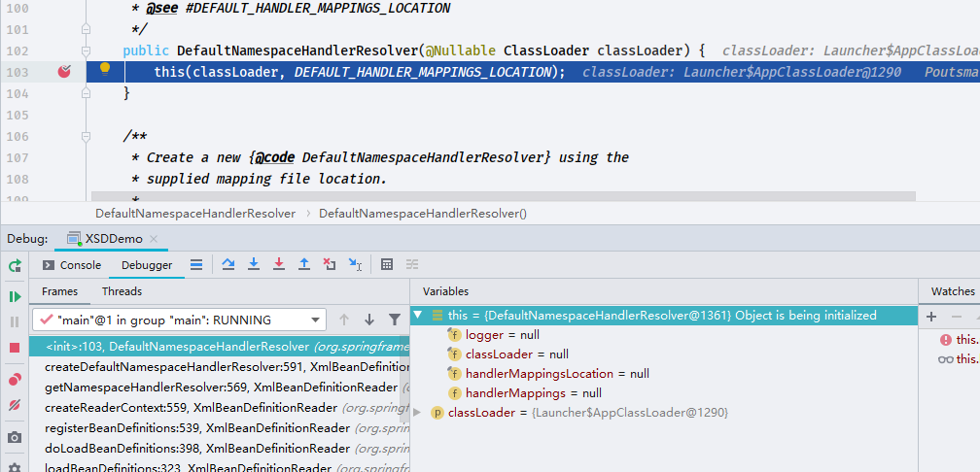This screenshot has width=980, height=472.
Task: Click the Rerun XSDDemo icon
Action: [15, 266]
